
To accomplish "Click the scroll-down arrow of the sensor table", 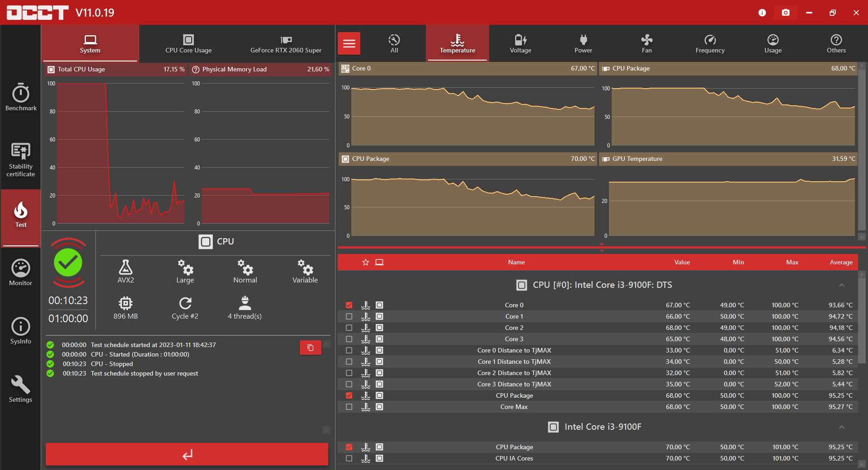I will (x=862, y=464).
